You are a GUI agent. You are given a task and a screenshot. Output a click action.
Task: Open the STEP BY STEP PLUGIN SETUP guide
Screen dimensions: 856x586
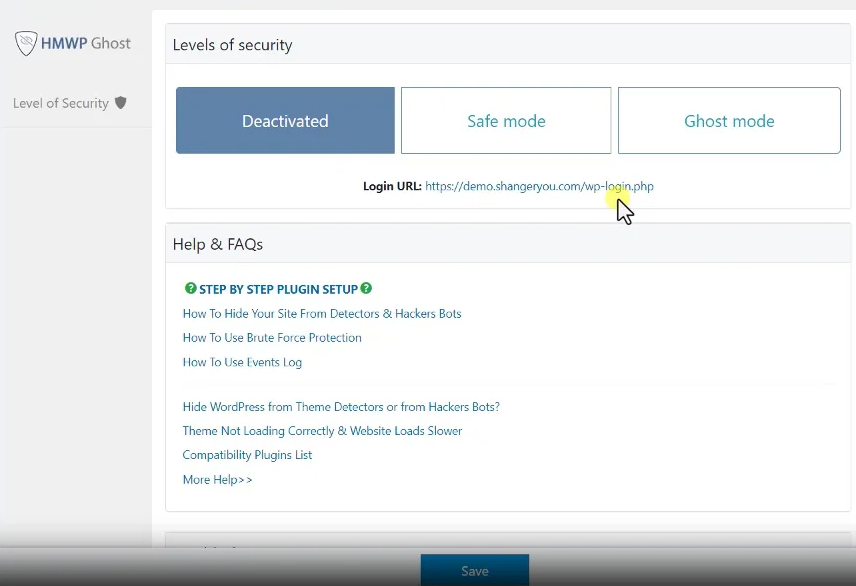278,288
